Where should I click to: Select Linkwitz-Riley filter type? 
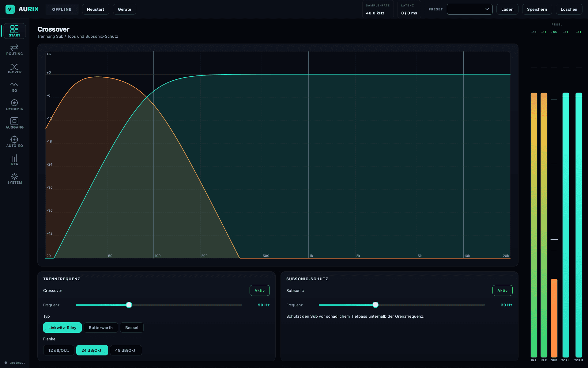coord(62,328)
